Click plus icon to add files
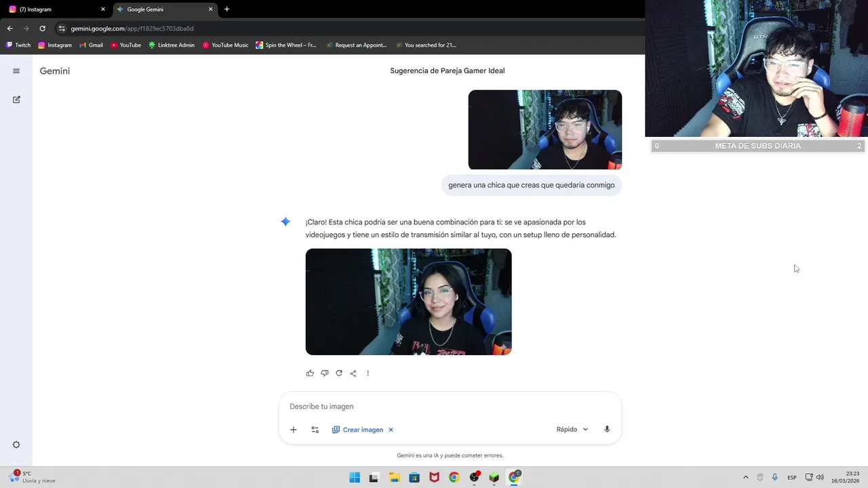 point(294,430)
